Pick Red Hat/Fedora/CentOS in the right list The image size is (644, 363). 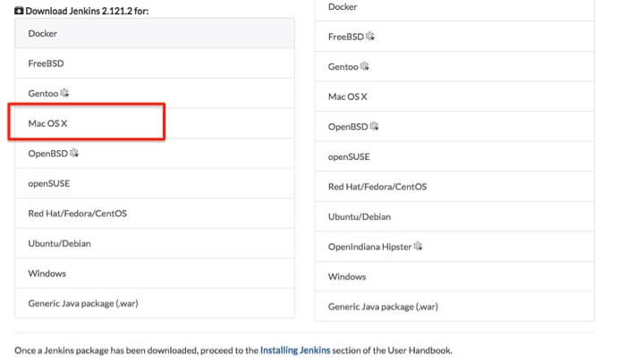tap(377, 187)
